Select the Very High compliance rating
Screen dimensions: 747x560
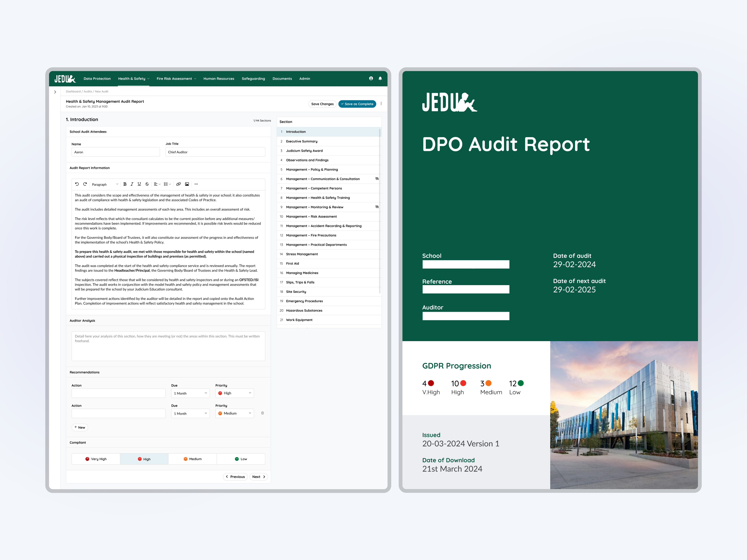pyautogui.click(x=96, y=459)
